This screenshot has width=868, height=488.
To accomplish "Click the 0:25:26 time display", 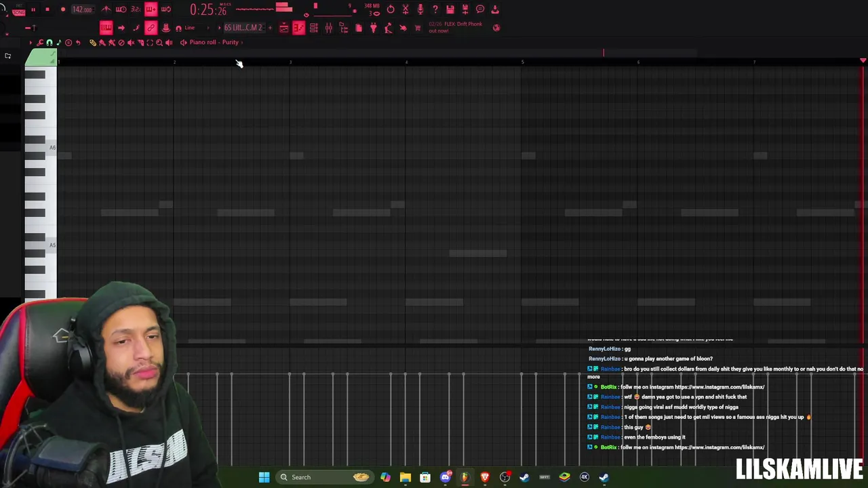I will (208, 9).
